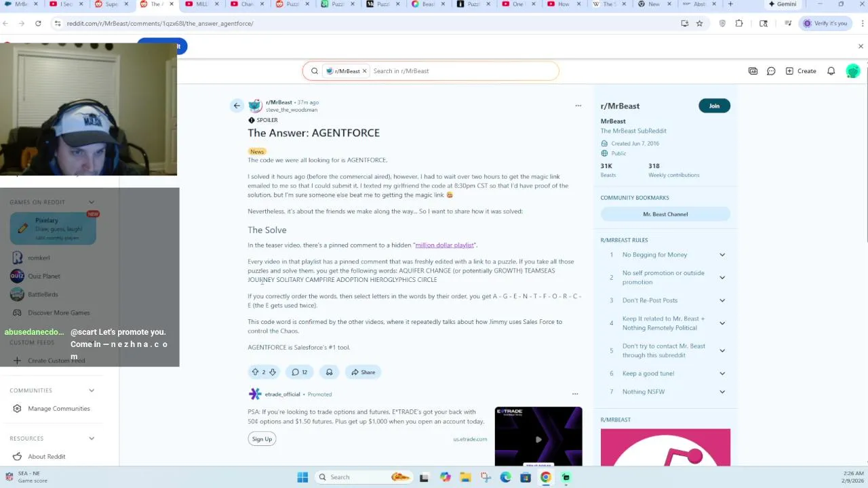Click the Chrome address bar URL
Screen dimensions: 868x488
click(160, 23)
